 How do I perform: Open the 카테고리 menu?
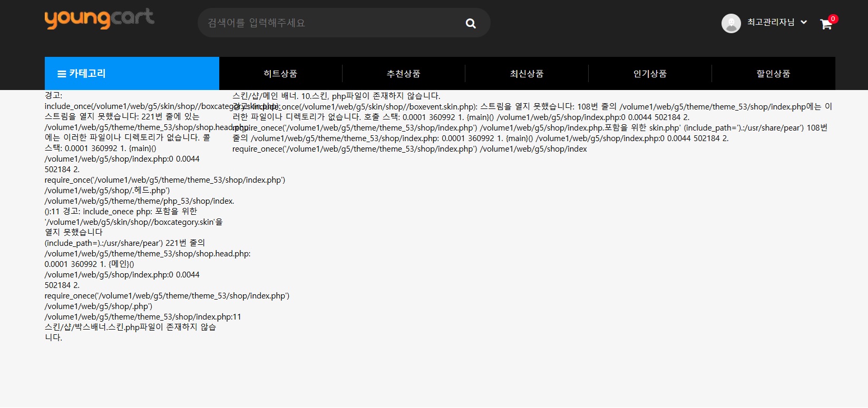pyautogui.click(x=132, y=73)
